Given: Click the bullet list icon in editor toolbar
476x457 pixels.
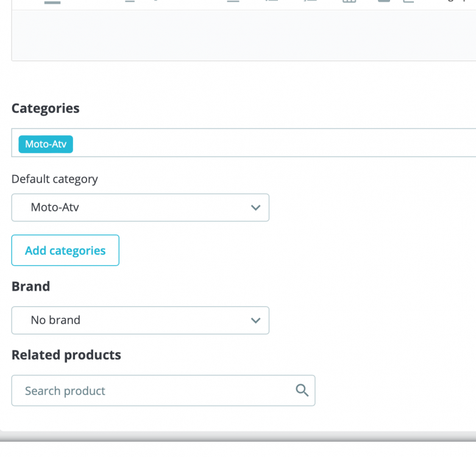Looking at the screenshot, I should 272,2.
